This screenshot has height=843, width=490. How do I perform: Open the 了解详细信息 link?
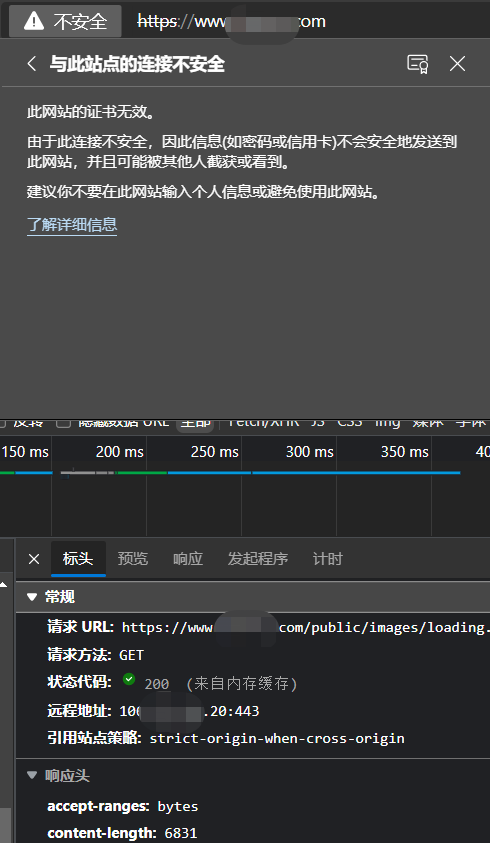[x=72, y=225]
